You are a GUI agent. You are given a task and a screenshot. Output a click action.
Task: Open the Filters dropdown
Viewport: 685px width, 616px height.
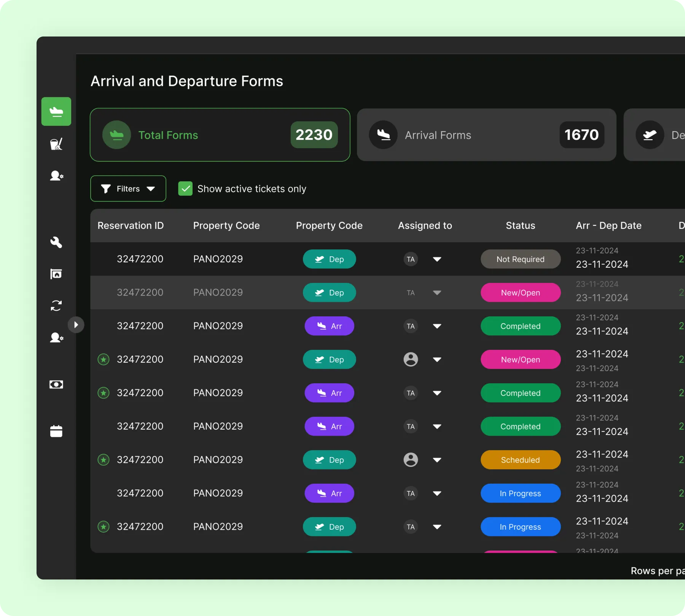(x=128, y=189)
